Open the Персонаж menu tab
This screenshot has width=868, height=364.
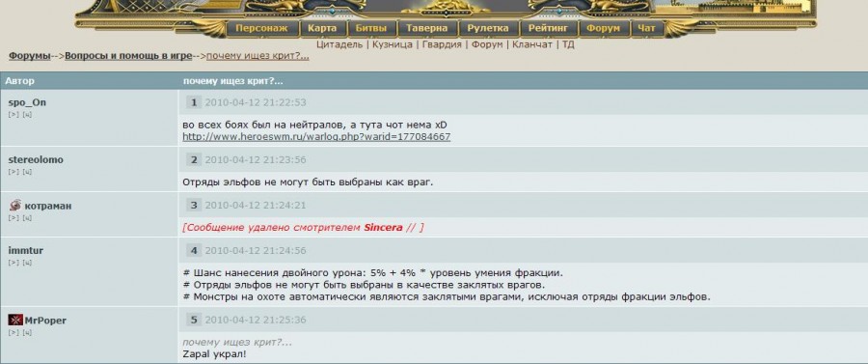tap(261, 28)
